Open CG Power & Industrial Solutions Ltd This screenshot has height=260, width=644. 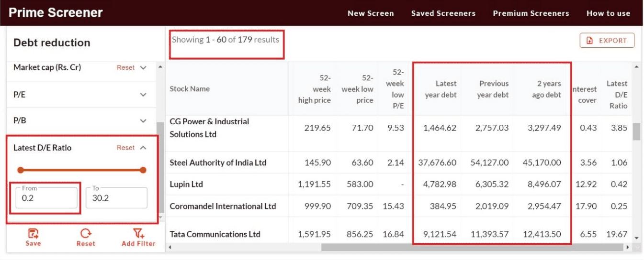click(209, 128)
